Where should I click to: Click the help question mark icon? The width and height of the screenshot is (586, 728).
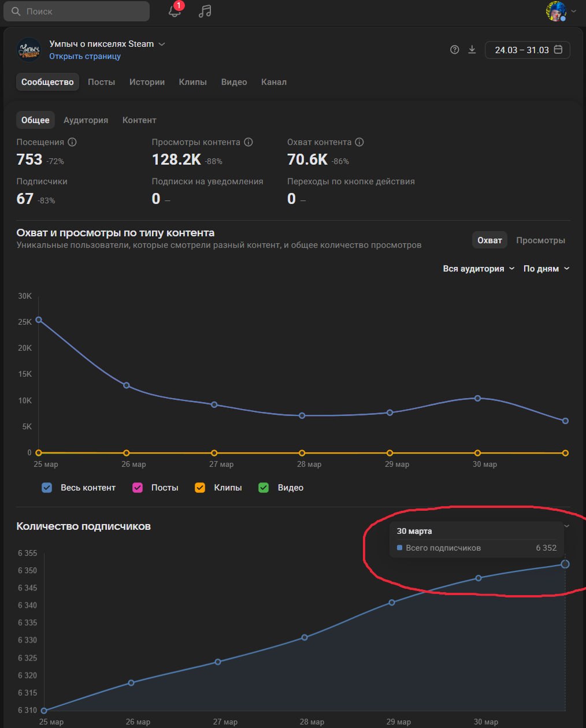click(x=455, y=50)
